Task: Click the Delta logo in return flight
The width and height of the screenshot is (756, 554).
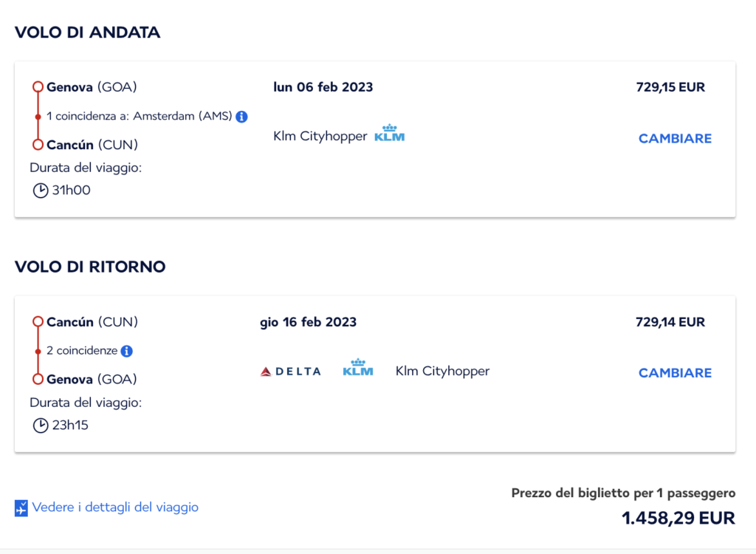Action: [x=291, y=372]
